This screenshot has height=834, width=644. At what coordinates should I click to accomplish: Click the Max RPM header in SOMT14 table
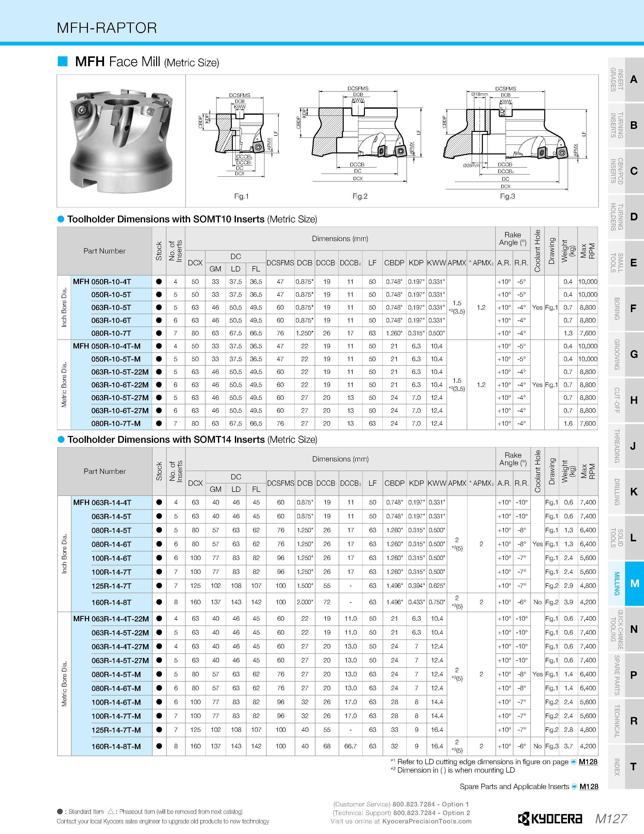(x=588, y=471)
